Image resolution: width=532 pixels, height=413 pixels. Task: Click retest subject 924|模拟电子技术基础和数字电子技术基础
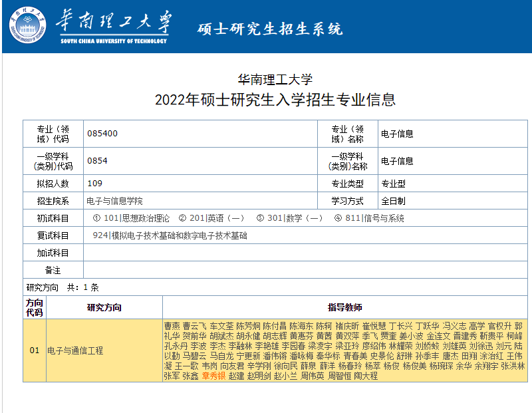click(x=170, y=235)
